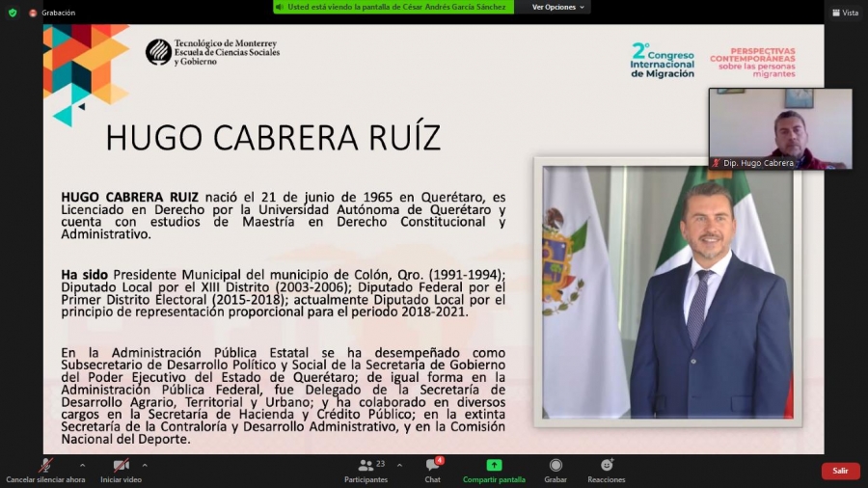Click the red chat unread badge
The height and width of the screenshot is (488, 868).
[440, 460]
